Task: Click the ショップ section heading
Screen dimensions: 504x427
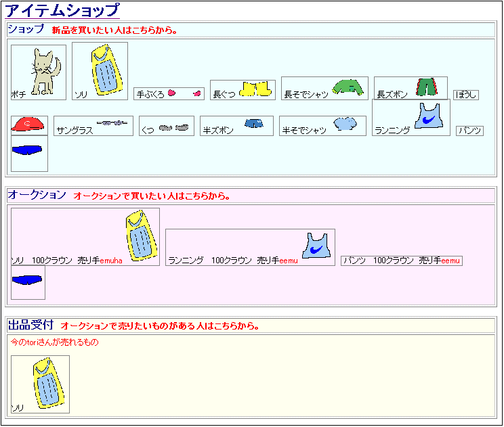Action: (x=26, y=29)
